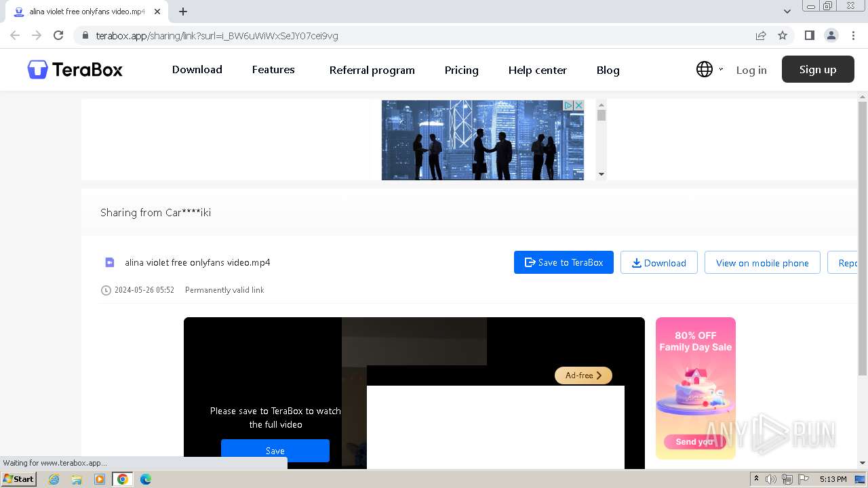This screenshot has height=488, width=868.
Task: Click Save to TeraBox button
Action: [x=564, y=262]
